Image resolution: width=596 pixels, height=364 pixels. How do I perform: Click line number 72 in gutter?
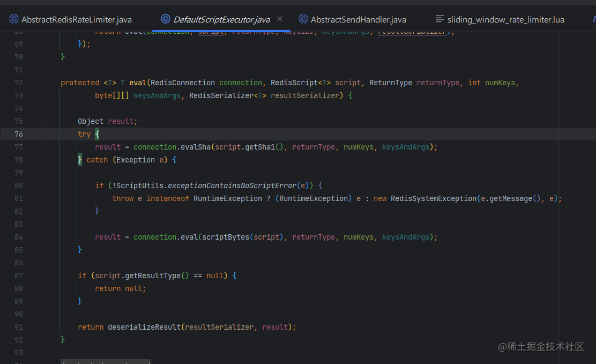(19, 83)
